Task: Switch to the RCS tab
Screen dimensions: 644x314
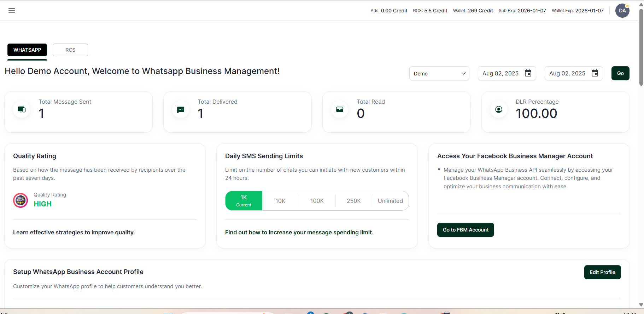Action: click(70, 50)
